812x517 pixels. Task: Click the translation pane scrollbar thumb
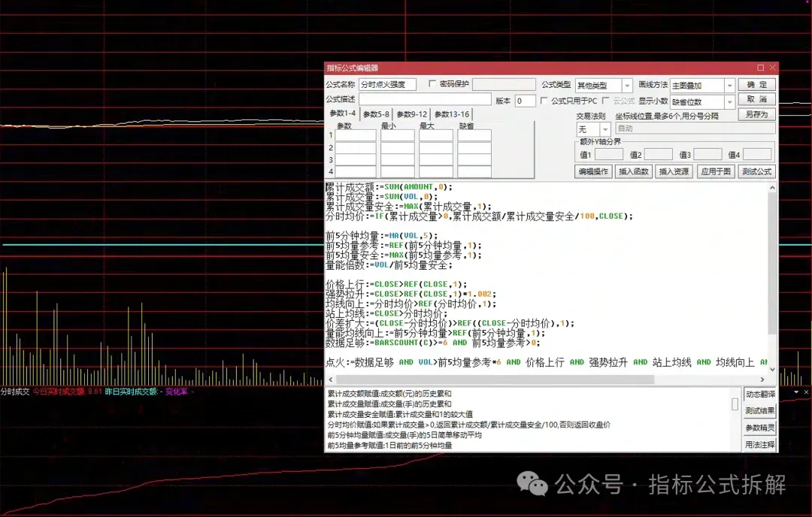pyautogui.click(x=735, y=404)
